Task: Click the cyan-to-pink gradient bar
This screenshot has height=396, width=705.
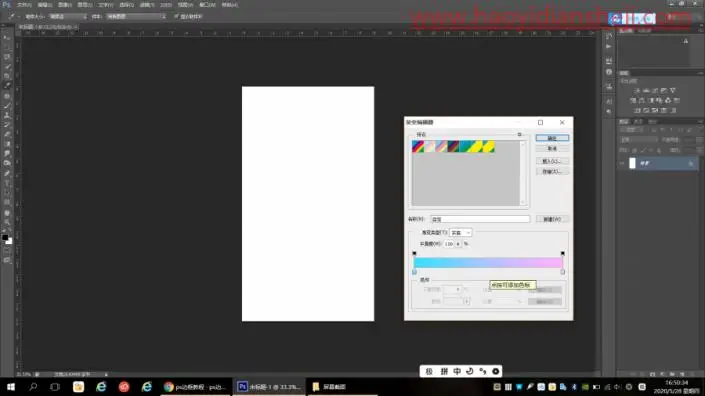Action: click(x=488, y=263)
